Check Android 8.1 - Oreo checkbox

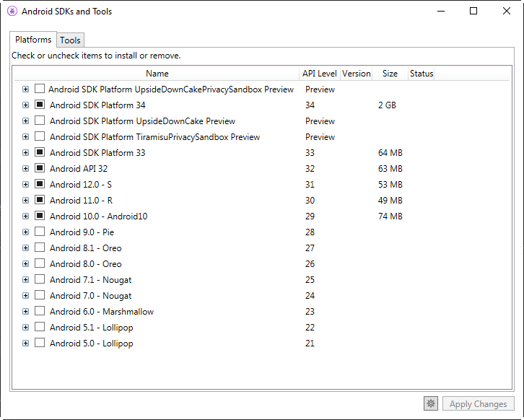[40, 248]
